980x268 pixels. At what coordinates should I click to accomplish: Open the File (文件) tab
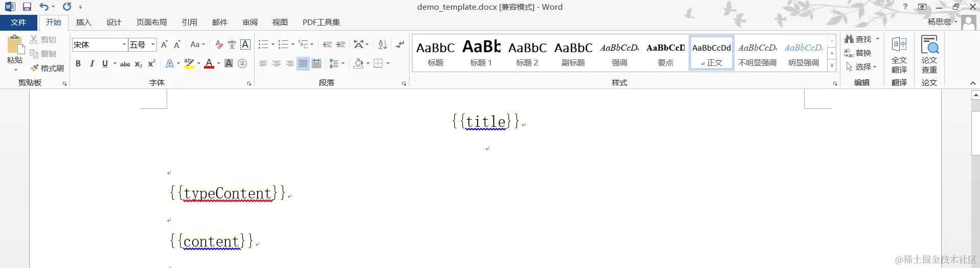pos(18,23)
